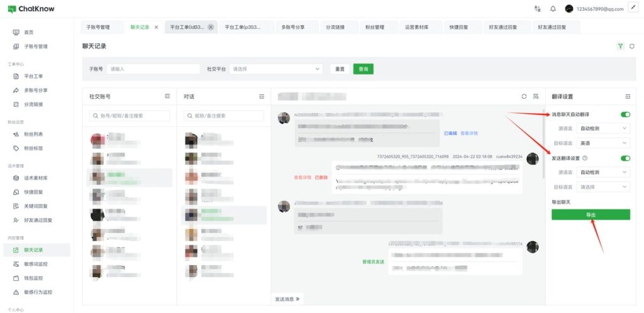This screenshot has height=313, width=644.
Task: Collapse the 对话 panel via its header icon
Action: click(x=262, y=96)
